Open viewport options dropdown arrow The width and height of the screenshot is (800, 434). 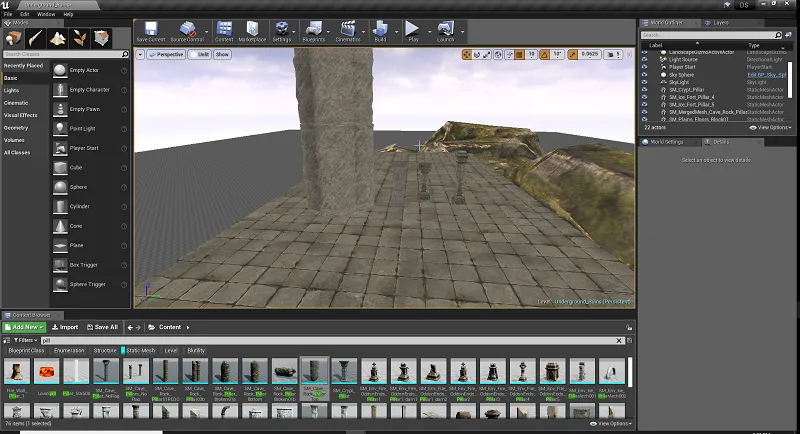(140, 55)
